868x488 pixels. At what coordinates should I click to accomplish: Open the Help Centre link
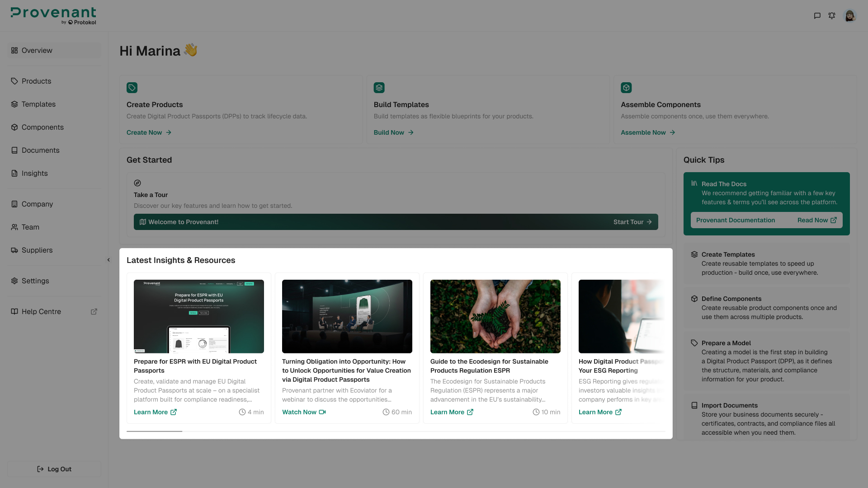click(54, 312)
